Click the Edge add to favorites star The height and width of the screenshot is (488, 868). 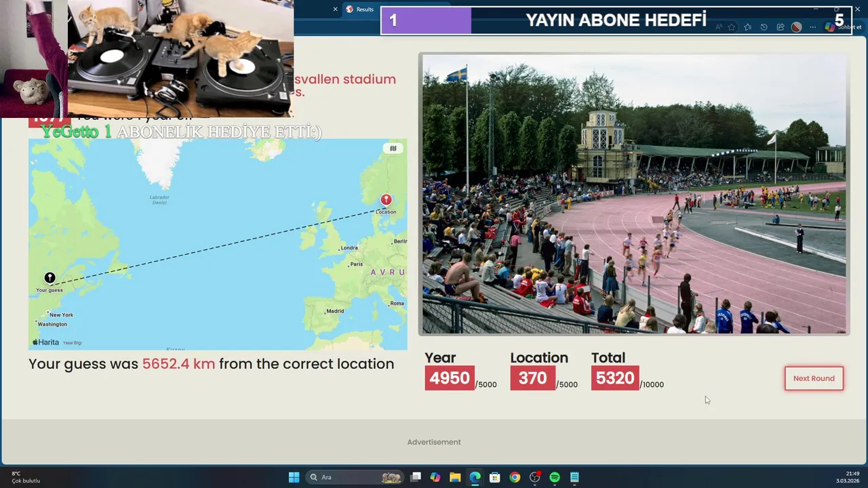pyautogui.click(x=731, y=27)
